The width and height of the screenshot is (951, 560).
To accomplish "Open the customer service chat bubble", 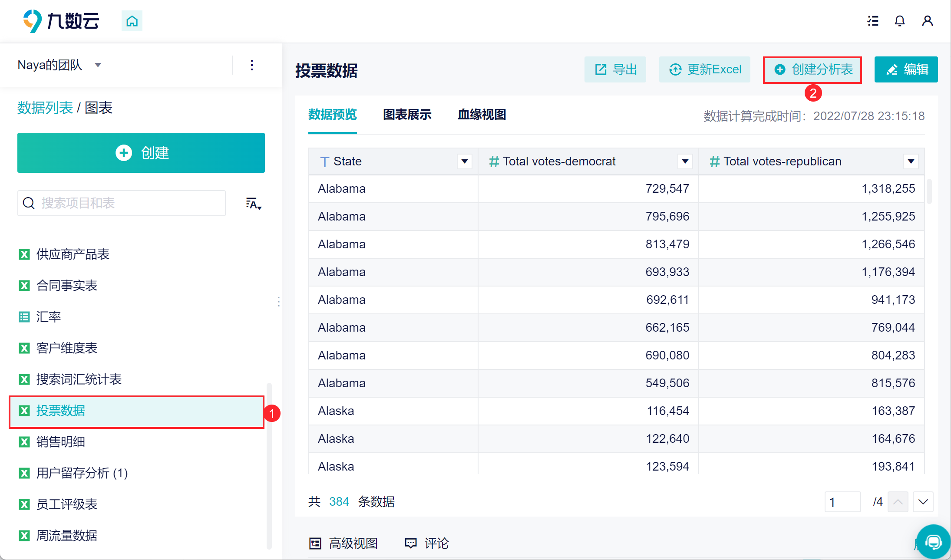I will click(933, 541).
